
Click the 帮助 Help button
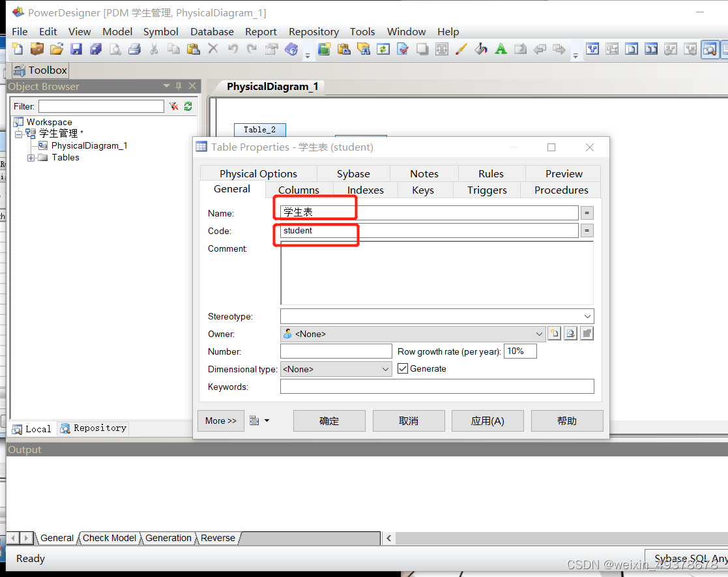(x=567, y=421)
